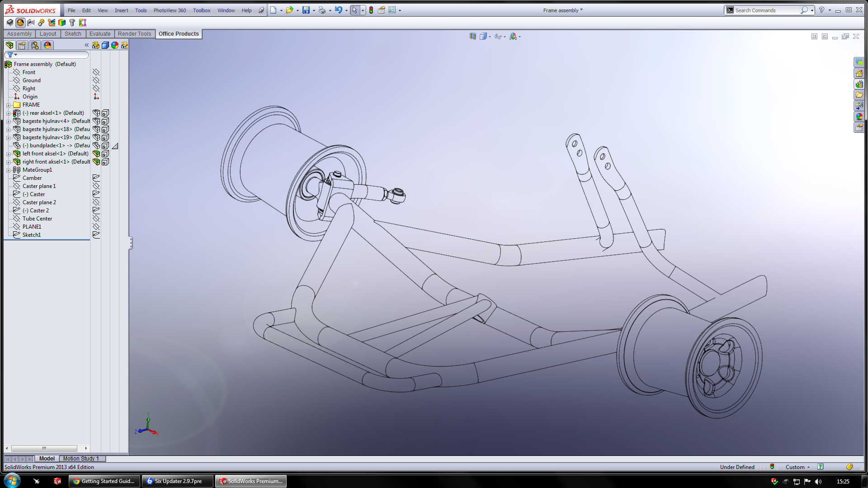The height and width of the screenshot is (488, 868).
Task: Click the Undo toolbar icon
Action: coord(338,10)
